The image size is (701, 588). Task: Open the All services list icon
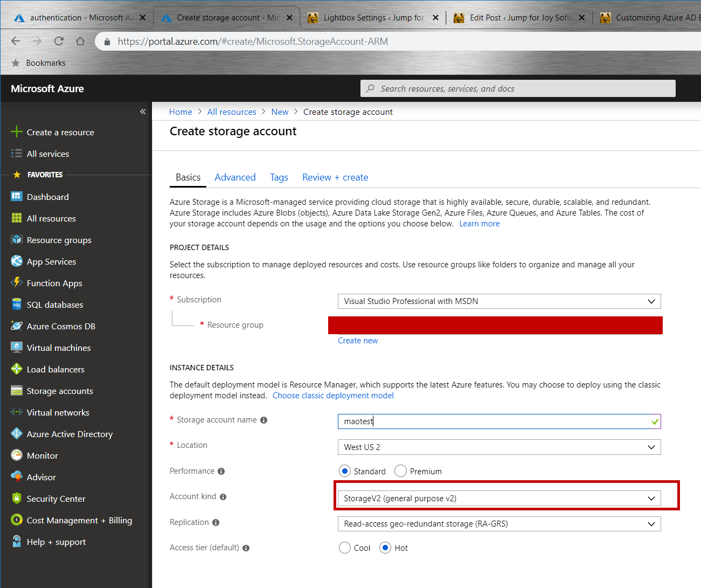[17, 154]
